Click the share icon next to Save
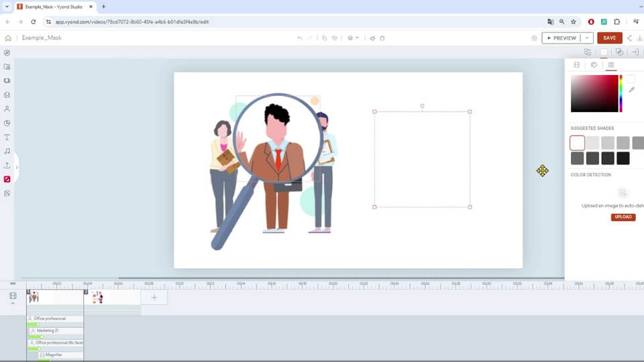Image resolution: width=644 pixels, height=362 pixels. click(629, 38)
